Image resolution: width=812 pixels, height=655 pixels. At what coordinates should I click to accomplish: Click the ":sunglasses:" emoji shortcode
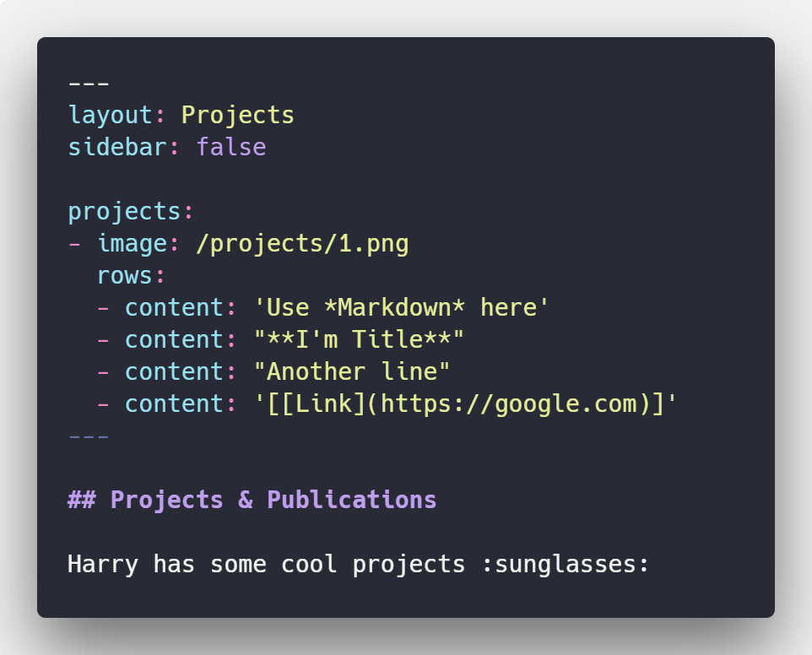point(565,563)
